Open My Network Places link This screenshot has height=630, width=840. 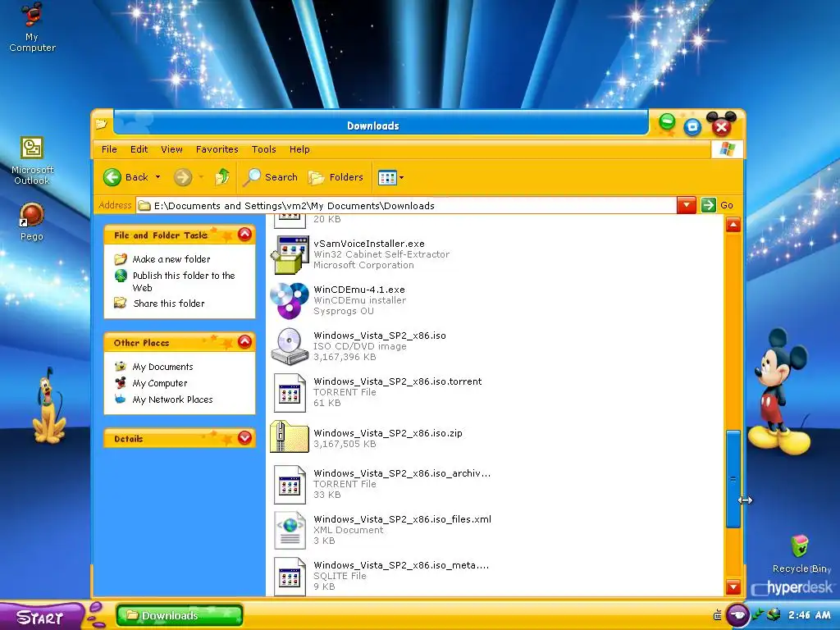coord(172,399)
